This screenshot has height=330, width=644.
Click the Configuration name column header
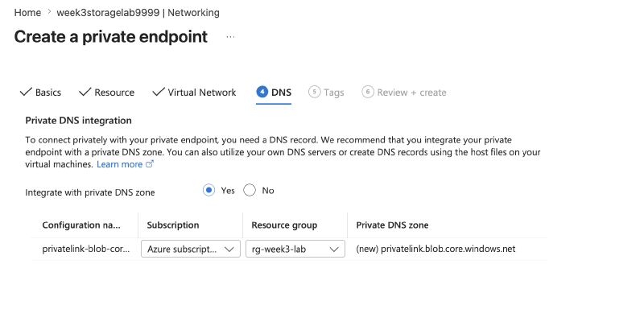click(81, 225)
